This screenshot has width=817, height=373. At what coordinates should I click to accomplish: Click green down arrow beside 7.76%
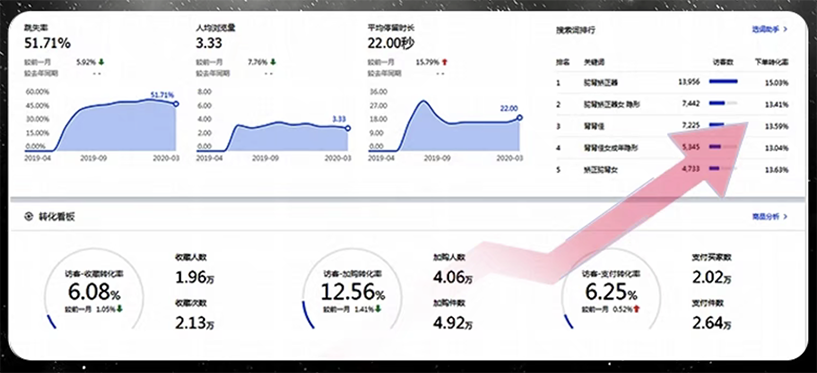click(273, 62)
